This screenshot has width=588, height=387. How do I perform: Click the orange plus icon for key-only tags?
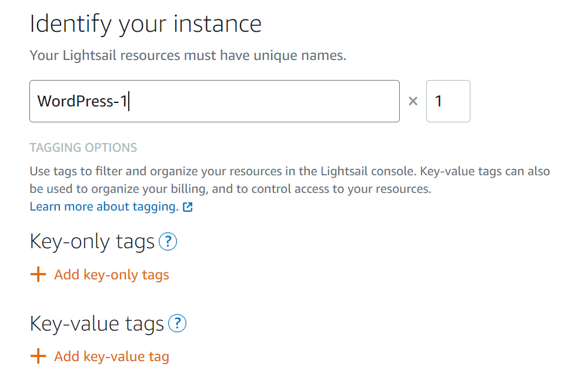tap(38, 275)
